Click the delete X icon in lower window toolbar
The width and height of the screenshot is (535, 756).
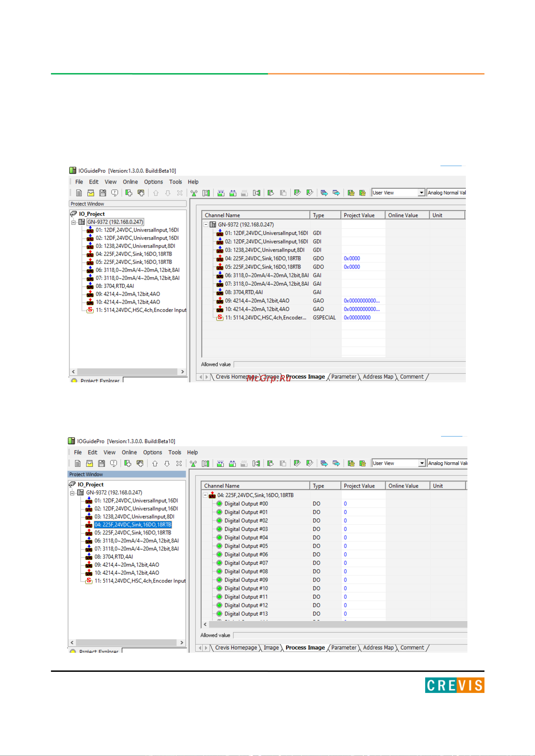[x=179, y=464]
